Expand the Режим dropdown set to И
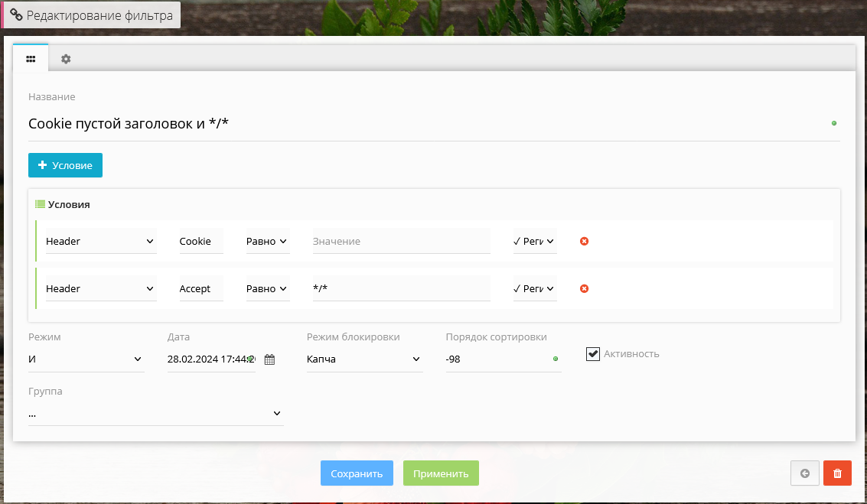The image size is (867, 504). [86, 359]
